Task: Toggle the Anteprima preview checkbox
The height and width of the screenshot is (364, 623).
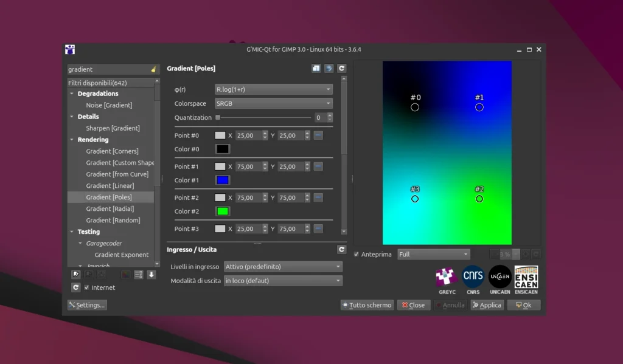Action: coord(357,254)
